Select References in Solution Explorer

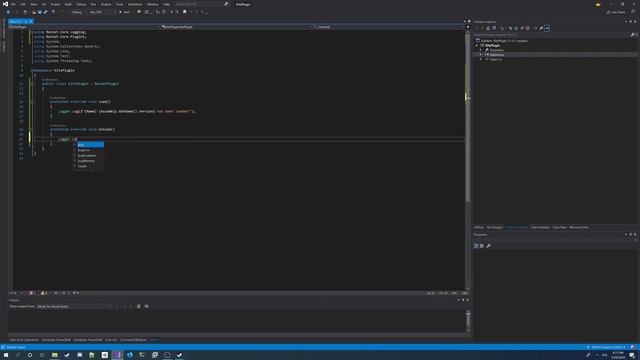[497, 55]
